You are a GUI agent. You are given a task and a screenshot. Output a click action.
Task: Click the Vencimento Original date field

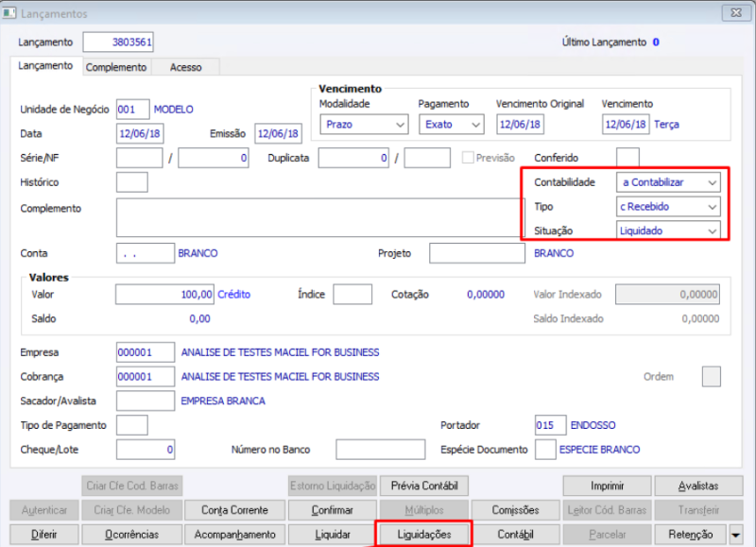(x=521, y=125)
